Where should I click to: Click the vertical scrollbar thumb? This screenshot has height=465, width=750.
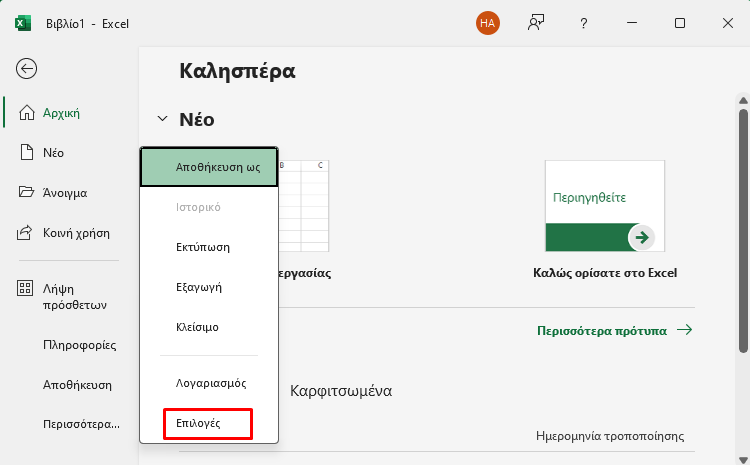(743, 231)
